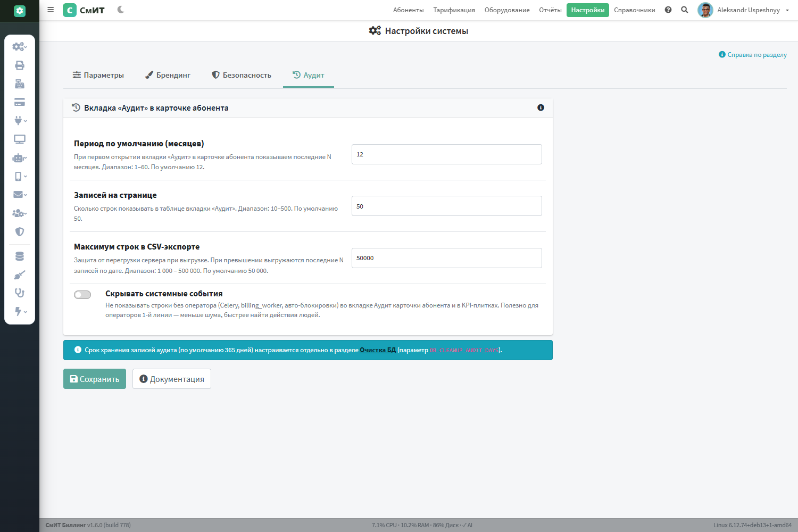Open the monitor icon in sidebar

point(20,139)
